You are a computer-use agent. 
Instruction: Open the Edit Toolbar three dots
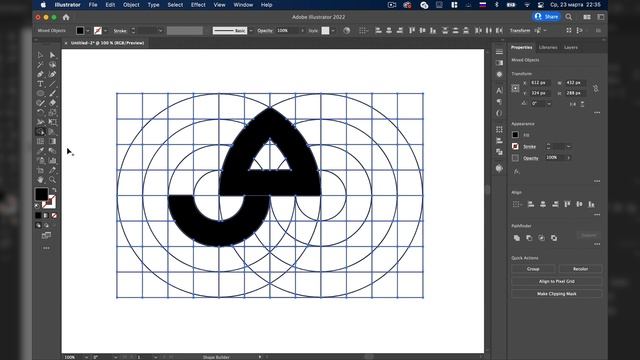[46, 248]
